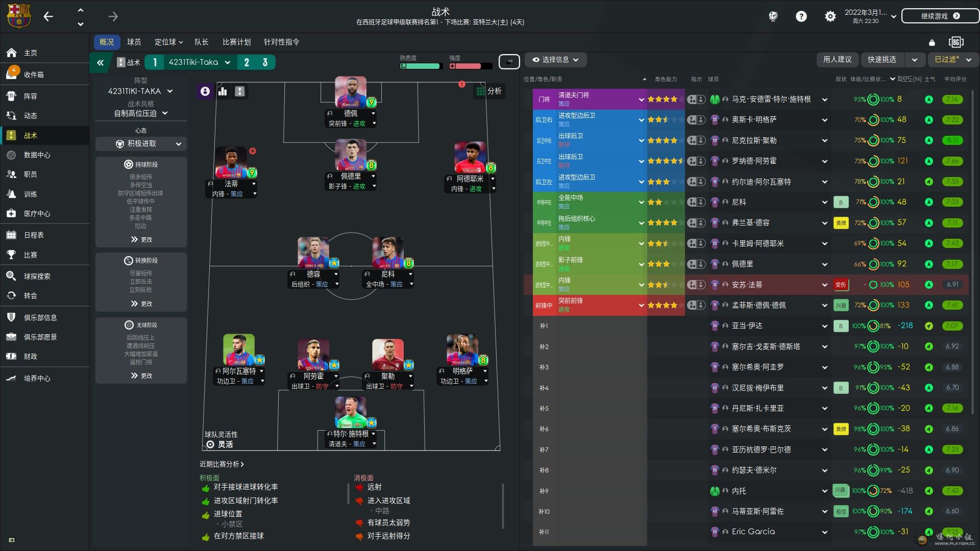Toggle instruction icon for 安苏·法蒂 row

pos(696,285)
